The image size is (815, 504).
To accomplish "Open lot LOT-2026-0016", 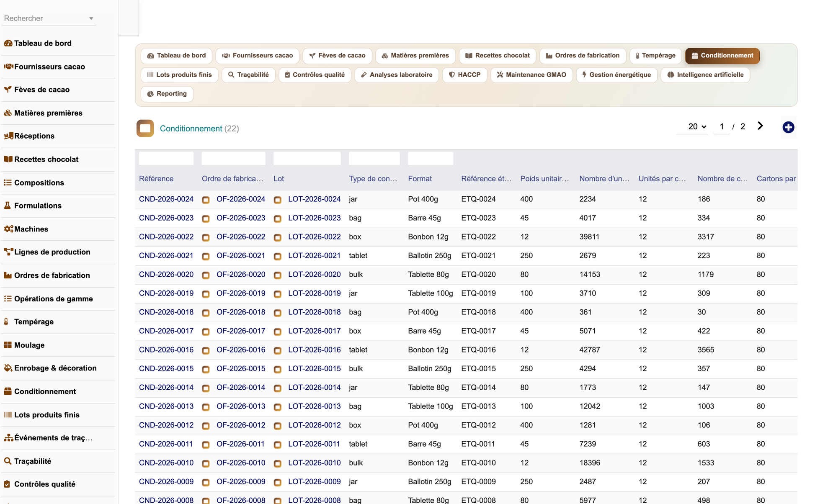I will pyautogui.click(x=315, y=350).
